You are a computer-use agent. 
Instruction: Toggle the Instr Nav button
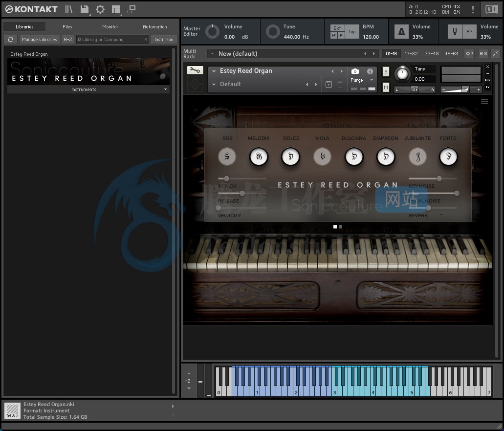(164, 39)
